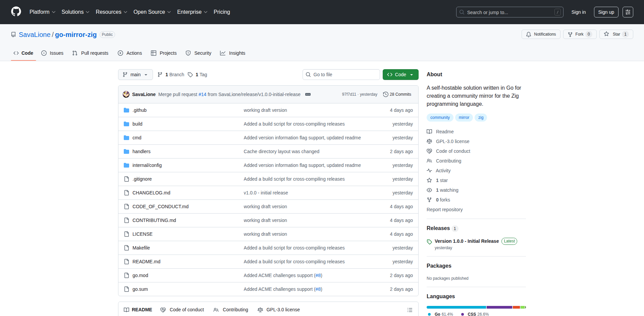Click the eye icon beside 1 watching
The height and width of the screenshot is (316, 644).
pyautogui.click(x=429, y=190)
